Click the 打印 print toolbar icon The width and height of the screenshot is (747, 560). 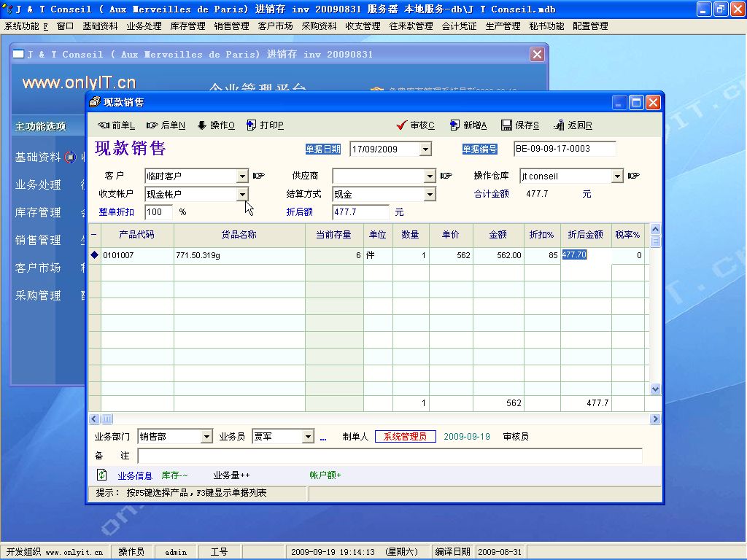tap(252, 125)
